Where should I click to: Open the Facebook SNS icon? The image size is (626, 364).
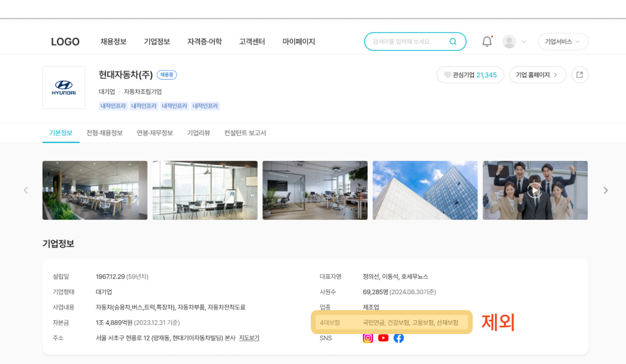tap(398, 338)
